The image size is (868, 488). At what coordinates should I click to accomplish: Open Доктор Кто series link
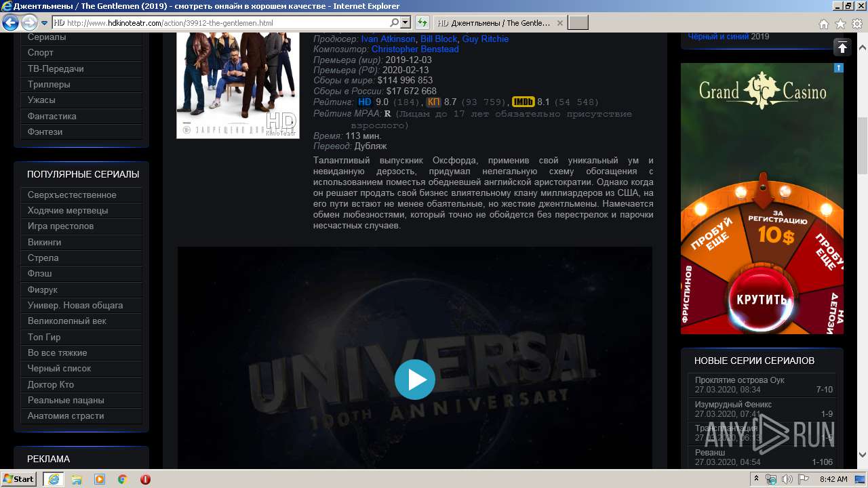[x=81, y=384]
